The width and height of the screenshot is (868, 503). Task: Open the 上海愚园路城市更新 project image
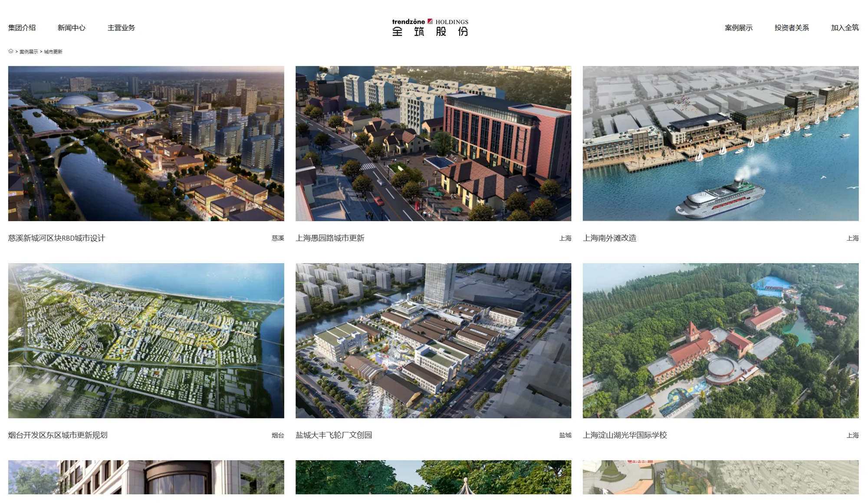(433, 144)
